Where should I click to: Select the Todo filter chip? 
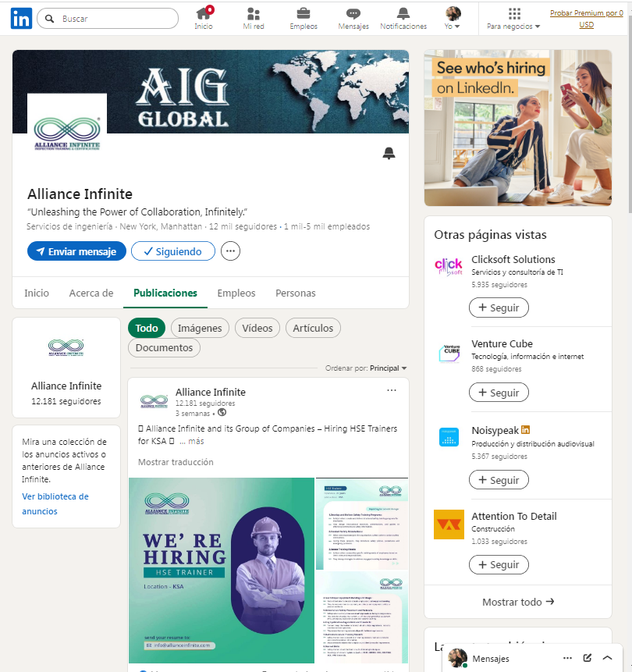147,328
